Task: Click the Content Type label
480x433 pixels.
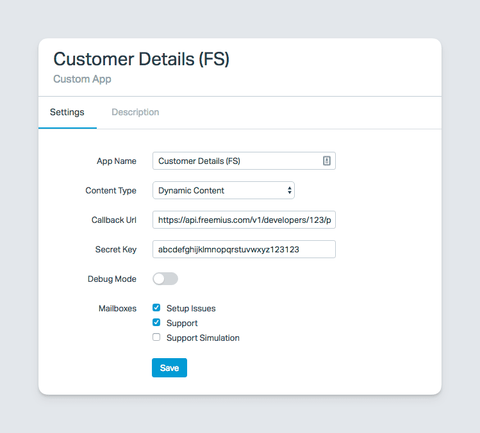Action: (x=111, y=191)
